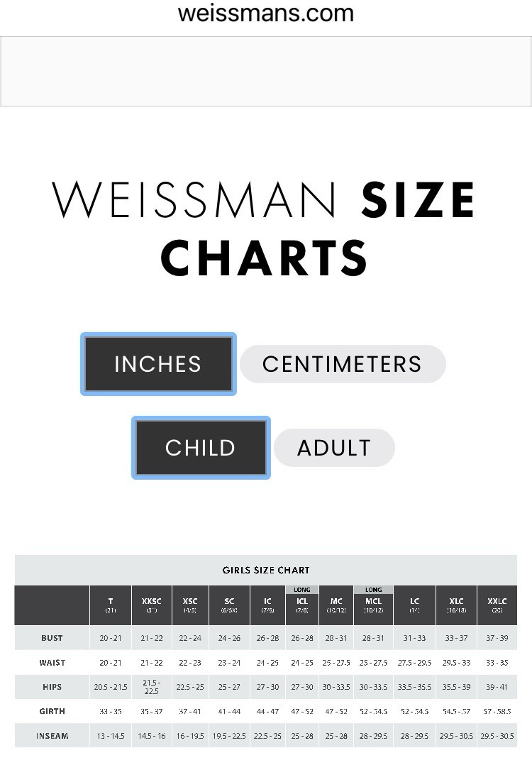Switch measurements to CENTIMETERS

[342, 364]
